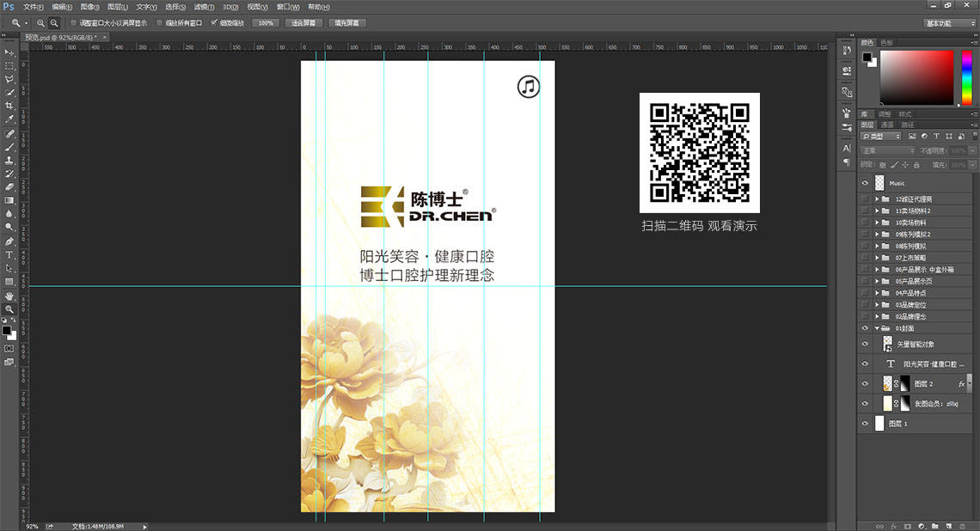Click the 适合屏幕 button
The width and height of the screenshot is (980, 531).
point(303,23)
